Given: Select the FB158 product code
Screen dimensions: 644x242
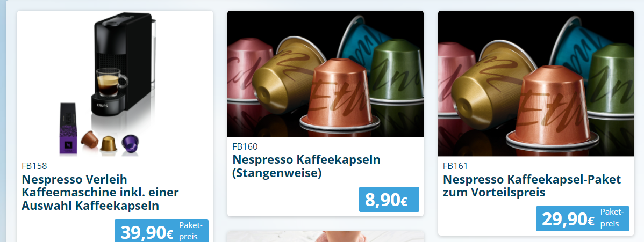Looking at the screenshot, I should point(34,166).
